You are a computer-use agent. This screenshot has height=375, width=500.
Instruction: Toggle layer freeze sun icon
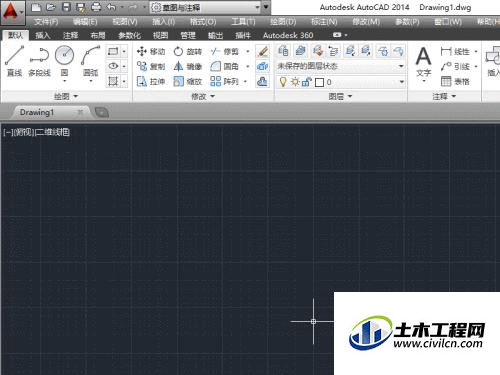pos(295,82)
